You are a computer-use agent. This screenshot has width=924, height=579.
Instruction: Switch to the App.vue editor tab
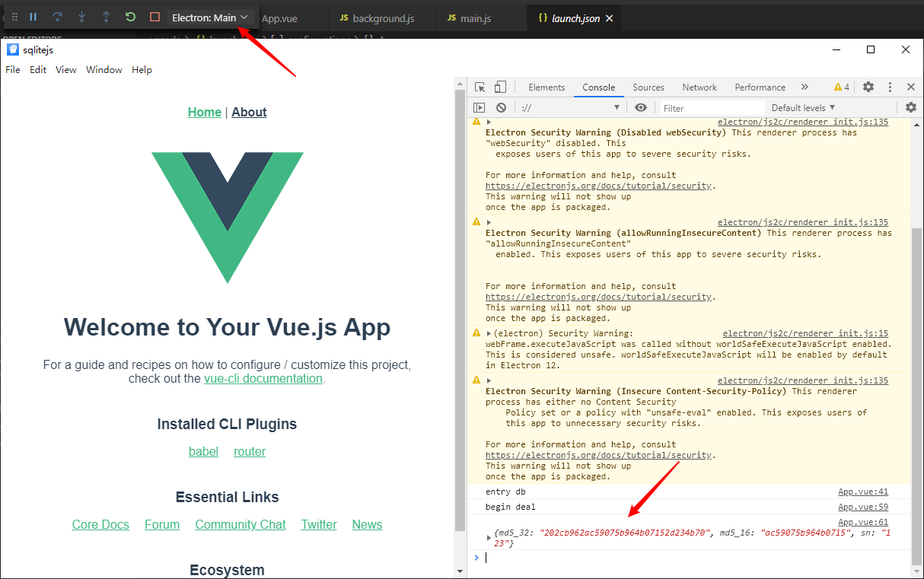point(279,18)
